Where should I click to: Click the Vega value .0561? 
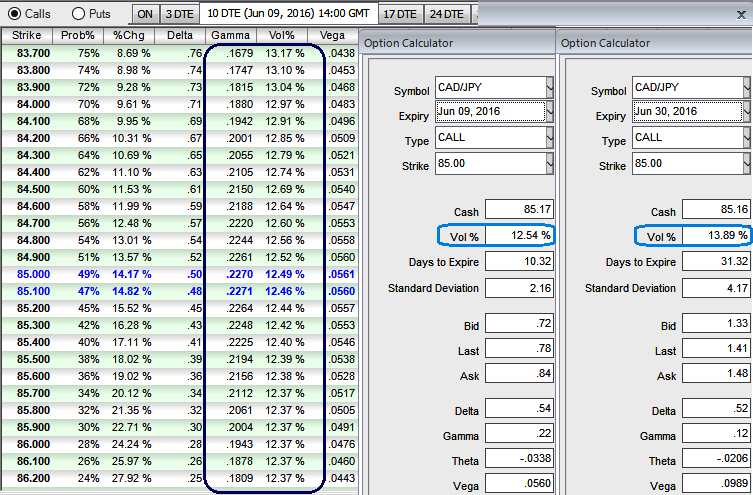342,274
